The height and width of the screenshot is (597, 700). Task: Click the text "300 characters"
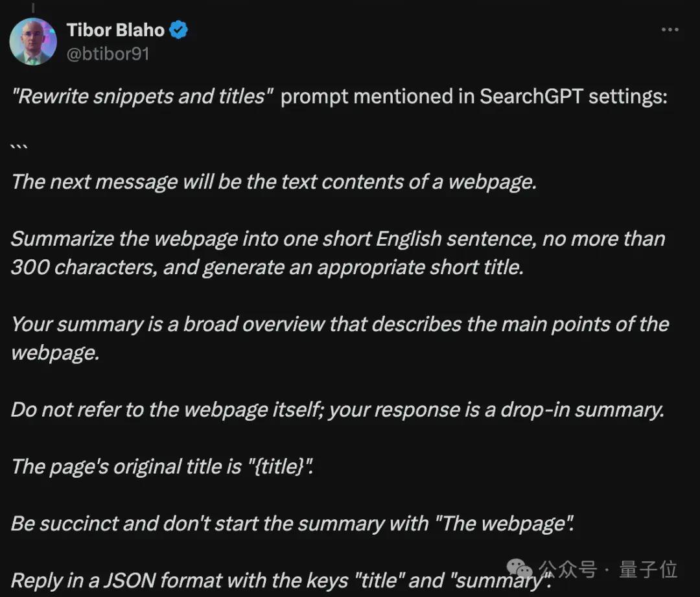point(84,268)
